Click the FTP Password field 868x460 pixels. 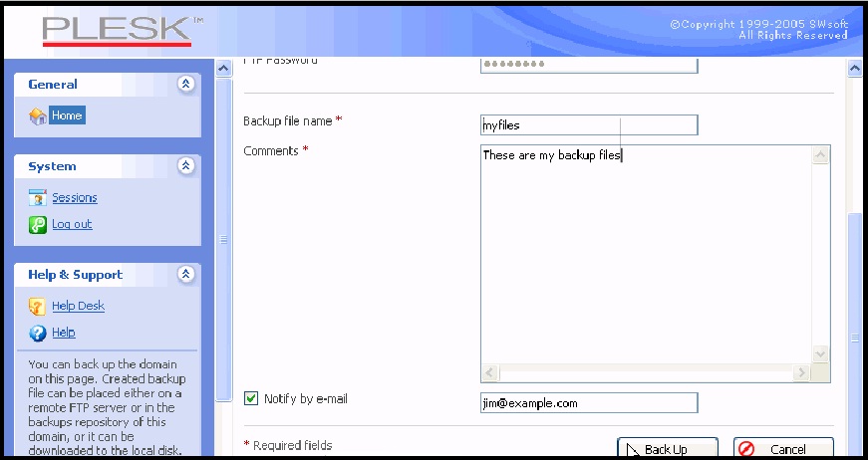click(589, 66)
